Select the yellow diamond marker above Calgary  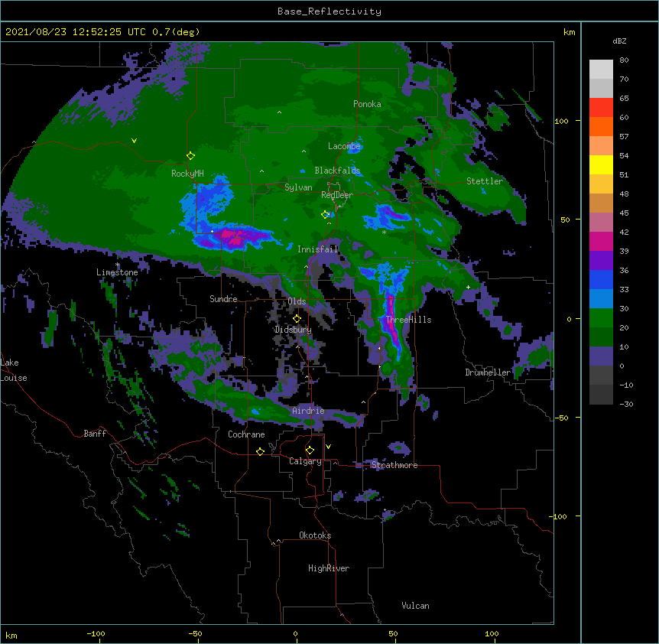[x=310, y=450]
